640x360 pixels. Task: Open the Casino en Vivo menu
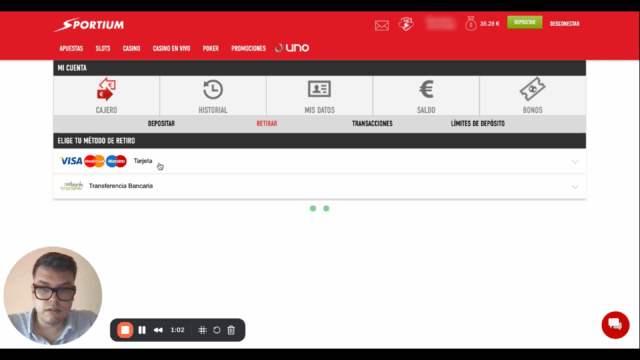171,49
